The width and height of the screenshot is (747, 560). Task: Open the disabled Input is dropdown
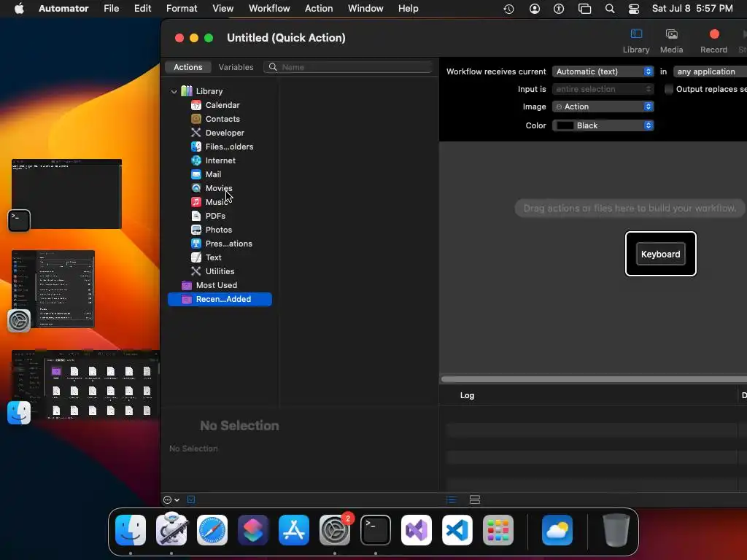(603, 88)
